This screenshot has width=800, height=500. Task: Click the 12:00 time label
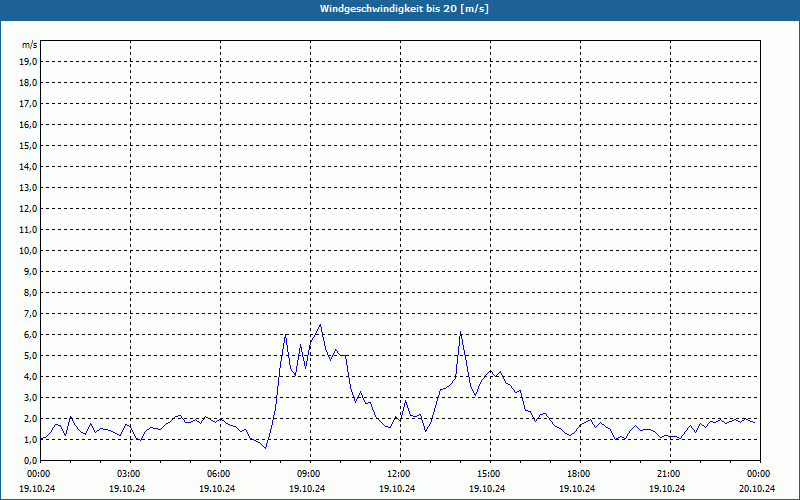pos(397,474)
